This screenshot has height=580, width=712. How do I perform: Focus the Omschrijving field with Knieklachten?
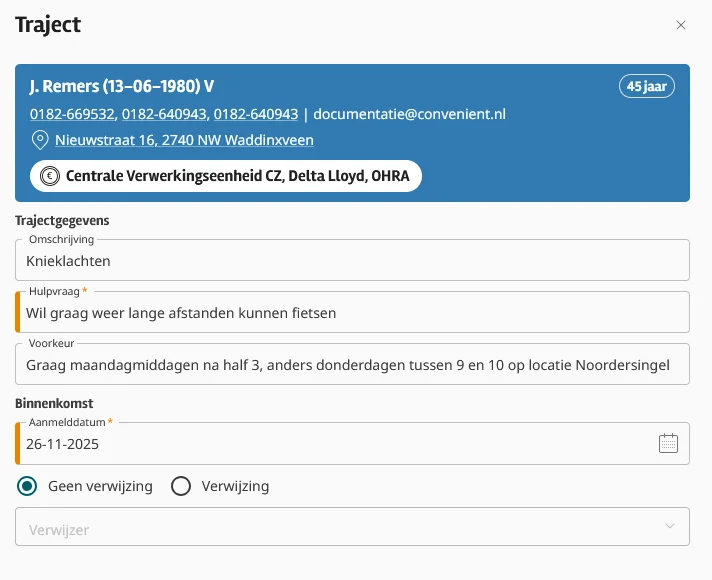tap(352, 261)
